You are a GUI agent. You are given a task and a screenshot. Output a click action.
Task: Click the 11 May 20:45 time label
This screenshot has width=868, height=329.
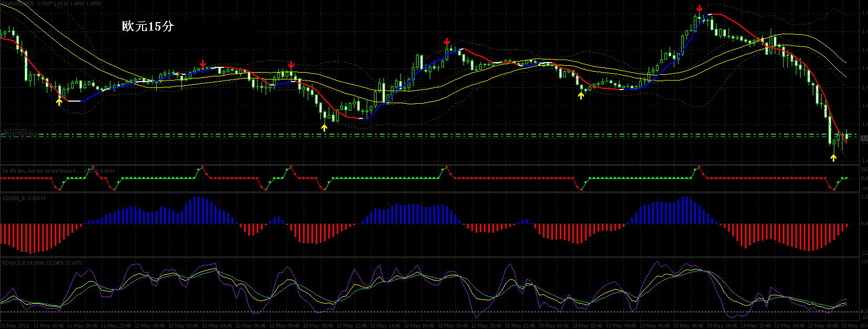click(83, 325)
